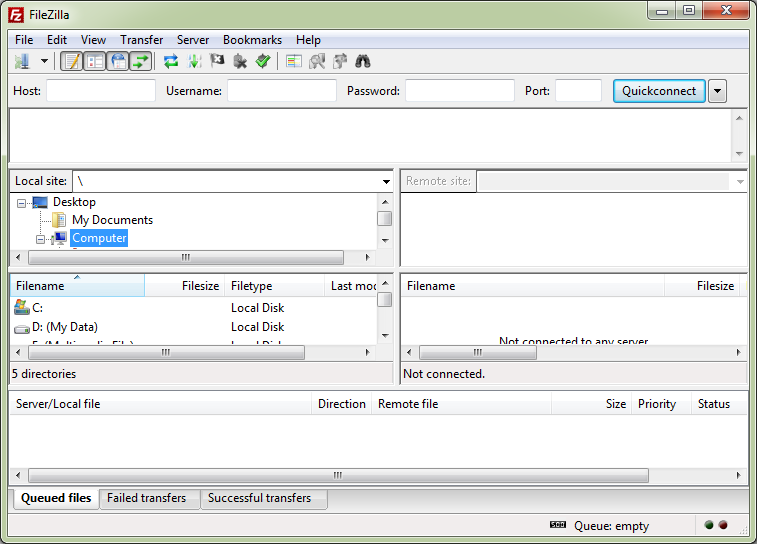Focus the Port input field
This screenshot has height=544, width=757.
point(578,91)
